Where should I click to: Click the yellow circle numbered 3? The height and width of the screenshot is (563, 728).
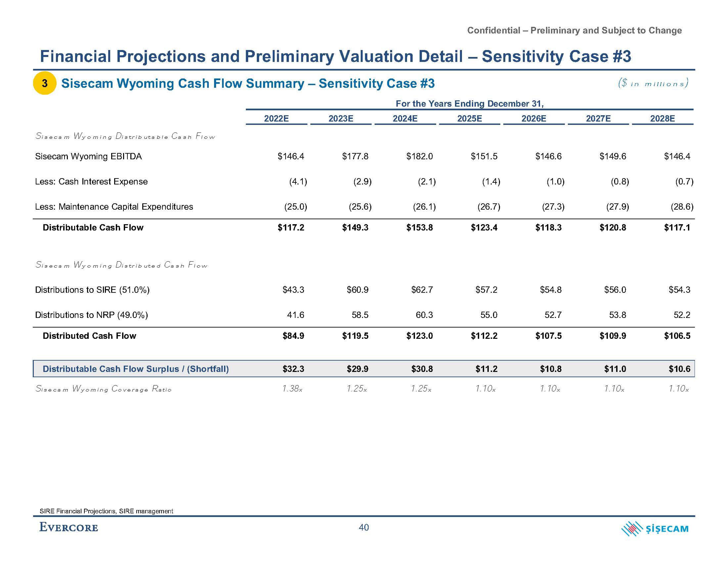pos(45,83)
